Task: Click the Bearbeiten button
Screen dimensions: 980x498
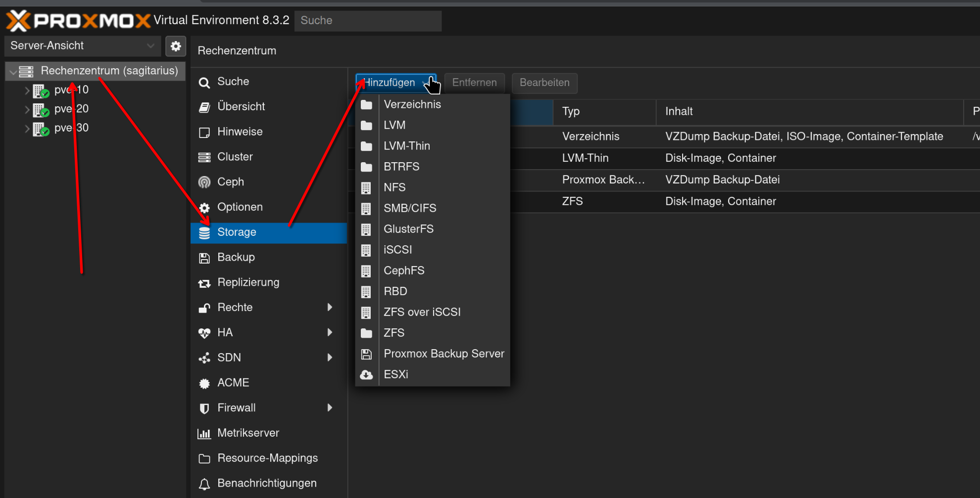Action: [544, 83]
